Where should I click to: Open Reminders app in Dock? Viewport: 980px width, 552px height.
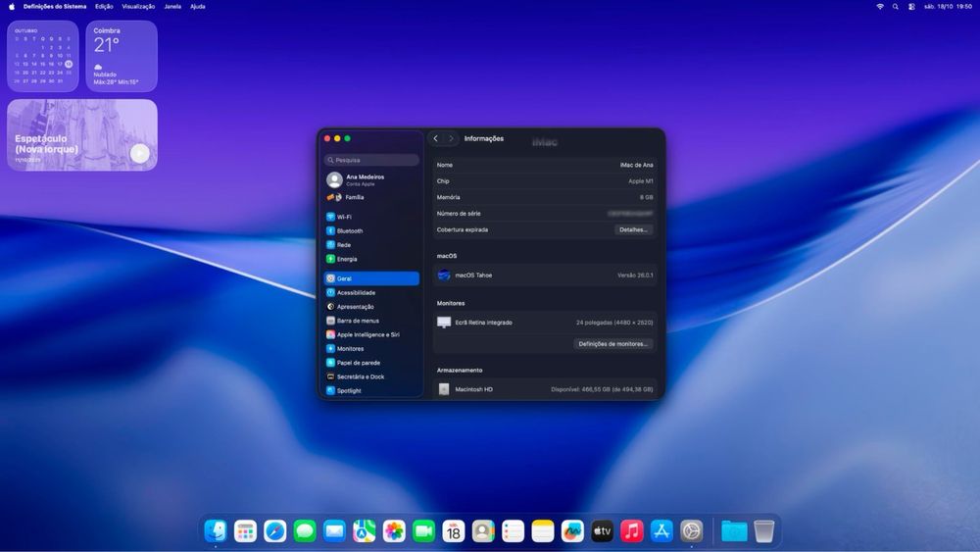click(x=513, y=530)
